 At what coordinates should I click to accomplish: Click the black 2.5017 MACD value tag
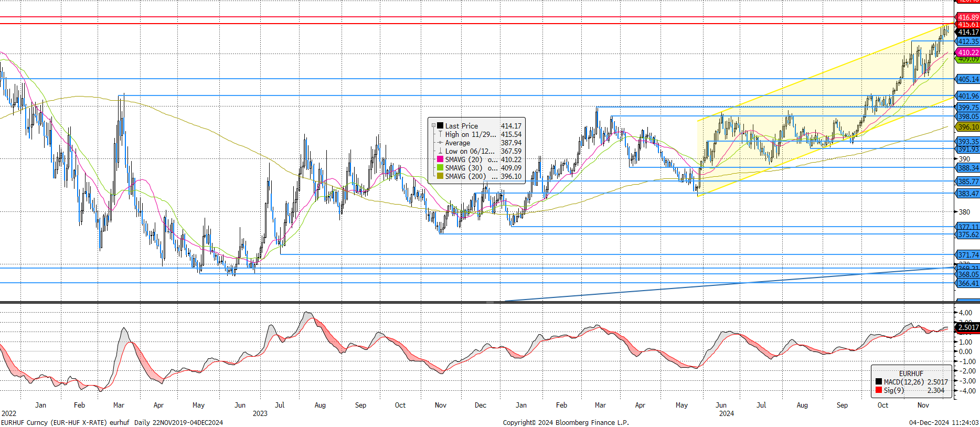click(968, 327)
